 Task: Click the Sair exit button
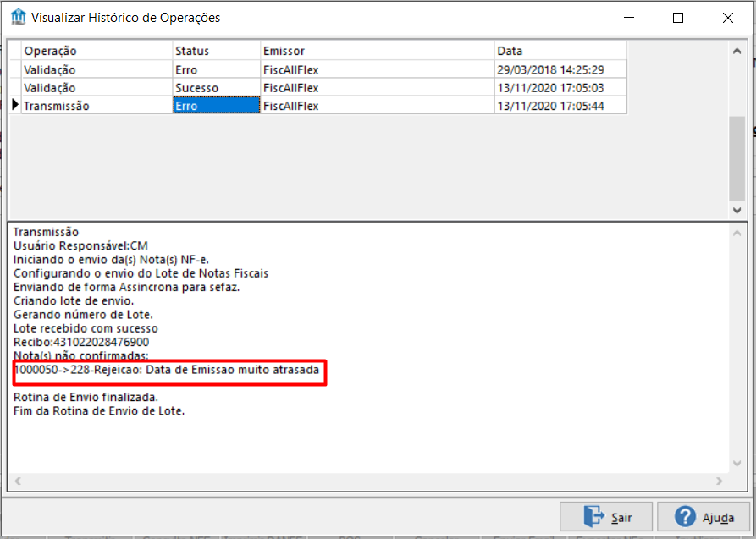[606, 517]
